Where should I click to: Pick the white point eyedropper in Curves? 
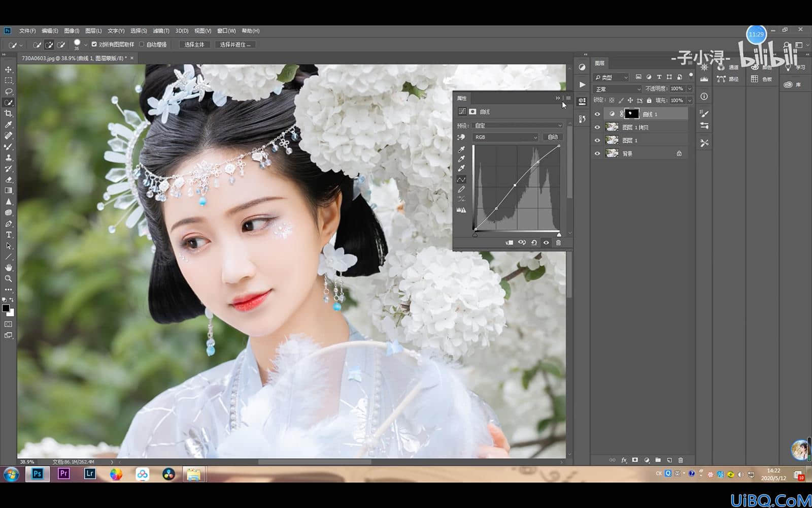461,169
